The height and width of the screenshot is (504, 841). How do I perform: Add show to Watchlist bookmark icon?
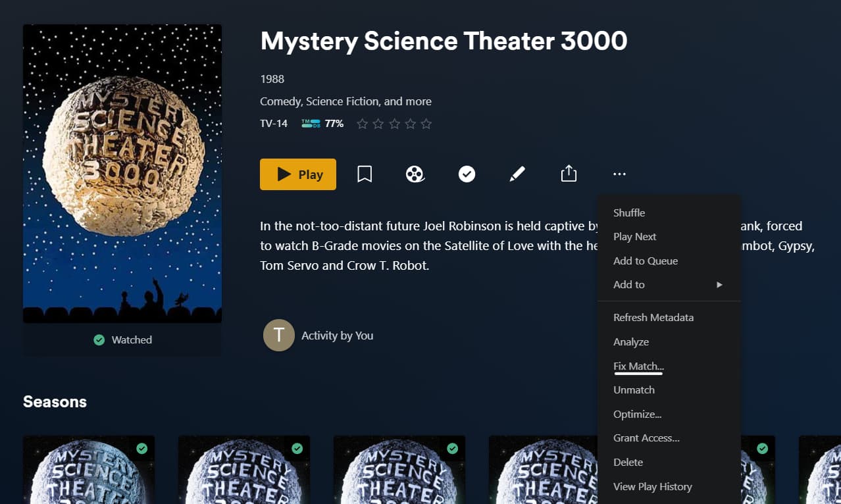click(365, 174)
